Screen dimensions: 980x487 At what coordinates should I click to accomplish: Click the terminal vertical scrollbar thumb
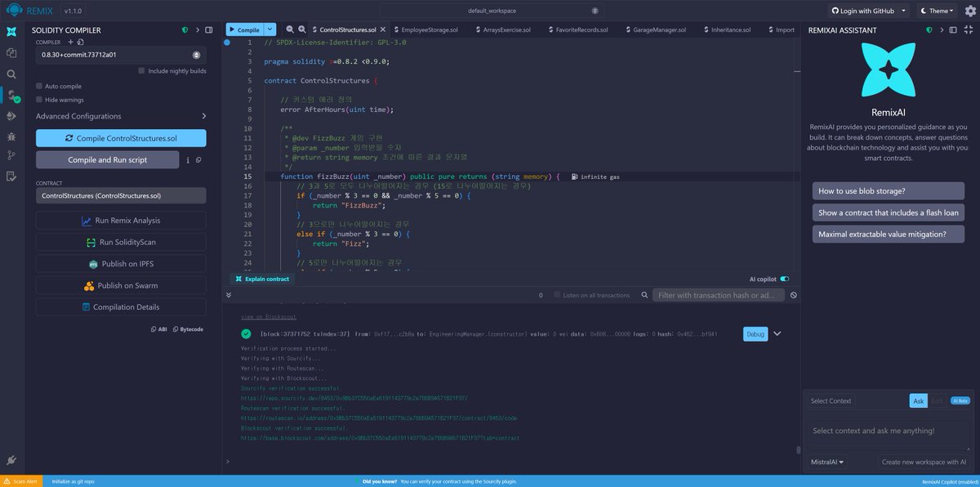pyautogui.click(x=798, y=449)
